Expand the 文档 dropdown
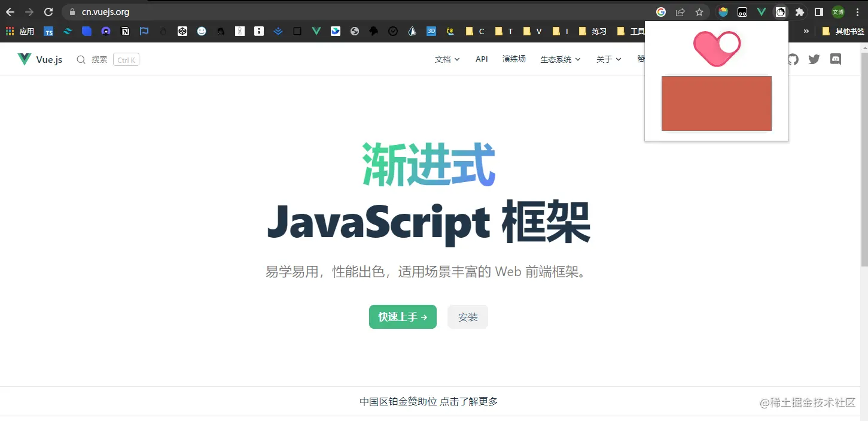Image resolution: width=868 pixels, height=421 pixels. pyautogui.click(x=447, y=59)
